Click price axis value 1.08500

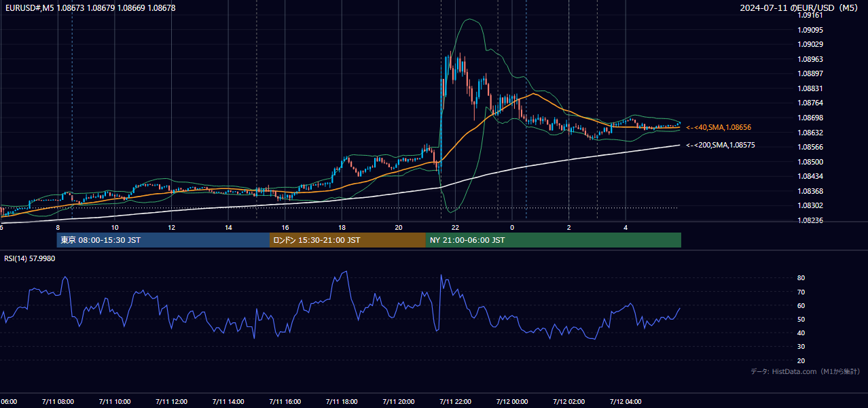point(810,162)
